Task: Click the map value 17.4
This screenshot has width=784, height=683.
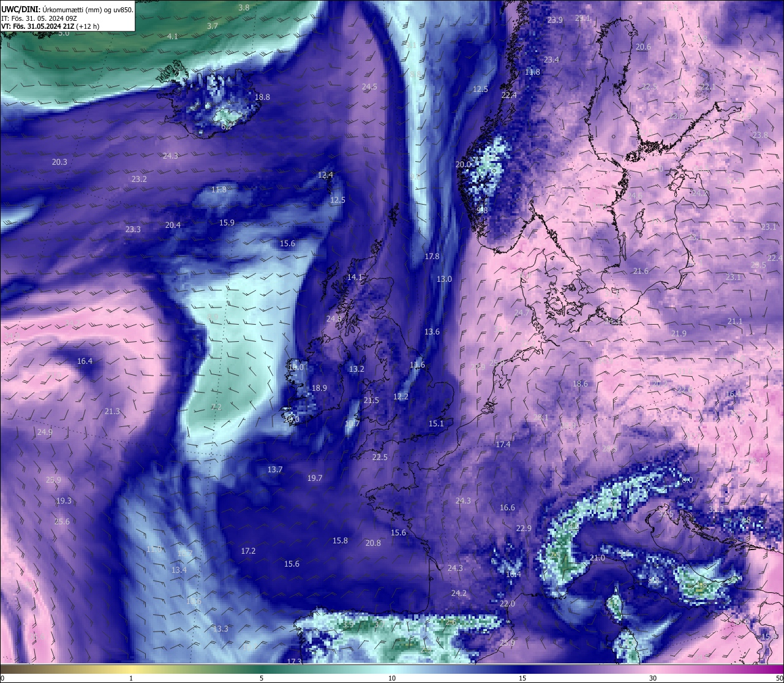Action: (503, 444)
